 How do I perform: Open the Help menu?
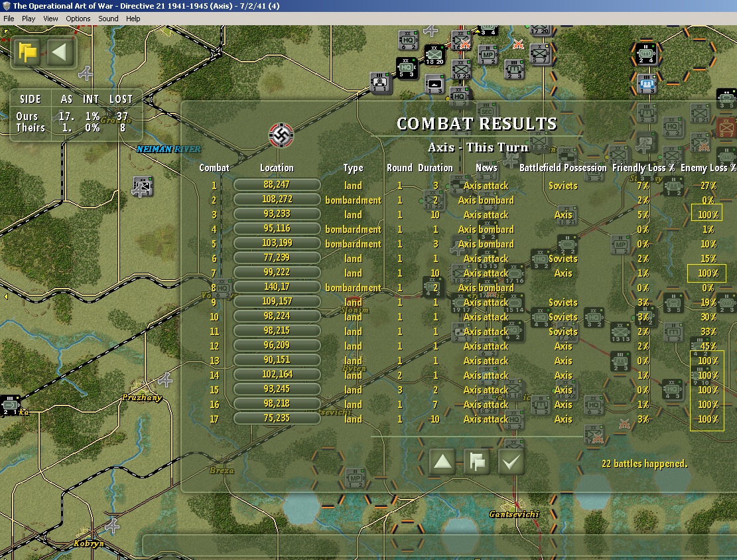[x=133, y=19]
